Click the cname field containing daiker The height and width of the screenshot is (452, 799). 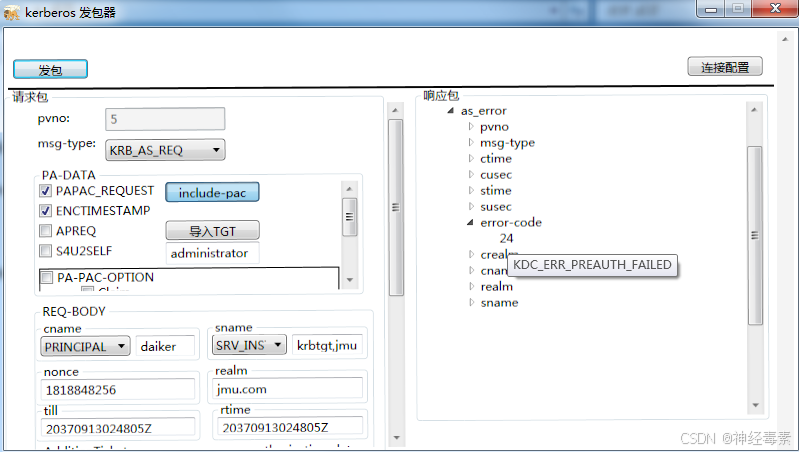pos(165,347)
